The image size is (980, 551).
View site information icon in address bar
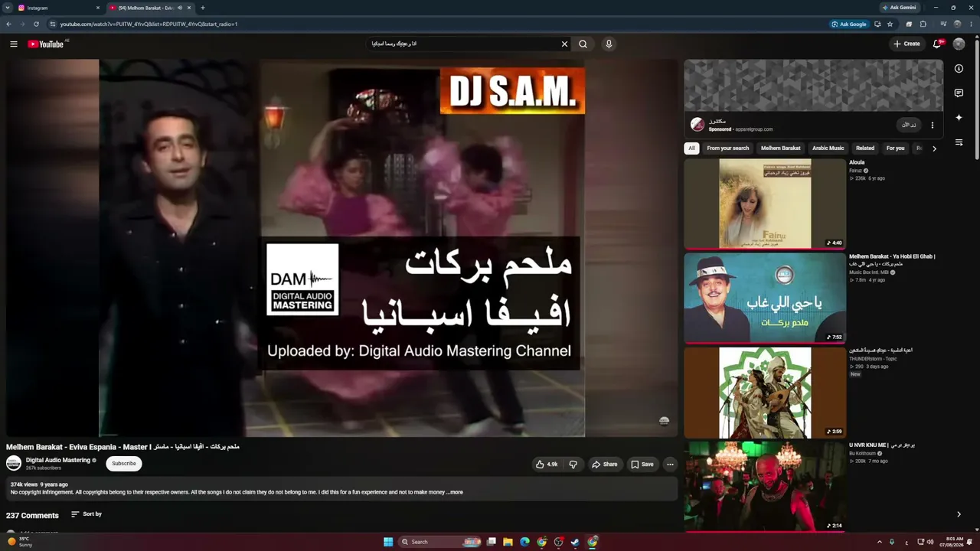(53, 24)
